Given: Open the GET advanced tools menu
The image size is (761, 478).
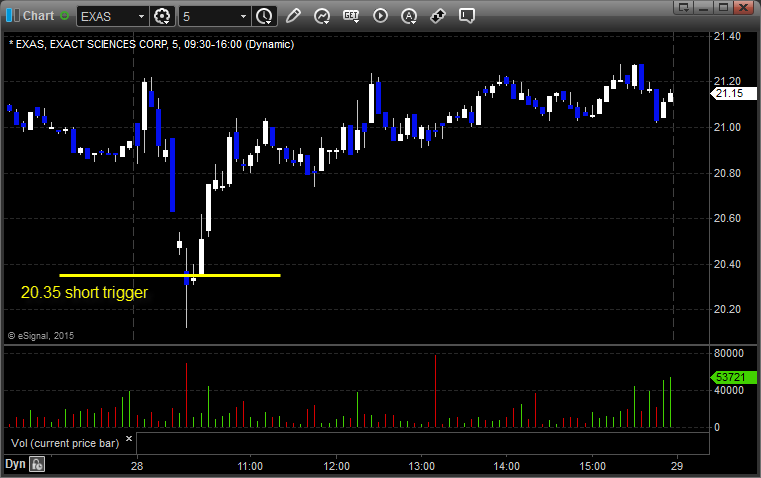Looking at the screenshot, I should pos(351,16).
